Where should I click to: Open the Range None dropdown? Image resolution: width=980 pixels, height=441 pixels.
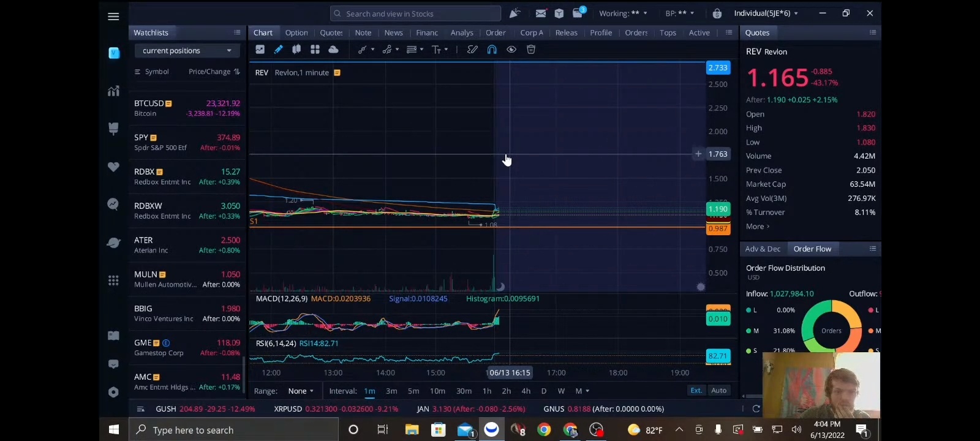tap(301, 391)
